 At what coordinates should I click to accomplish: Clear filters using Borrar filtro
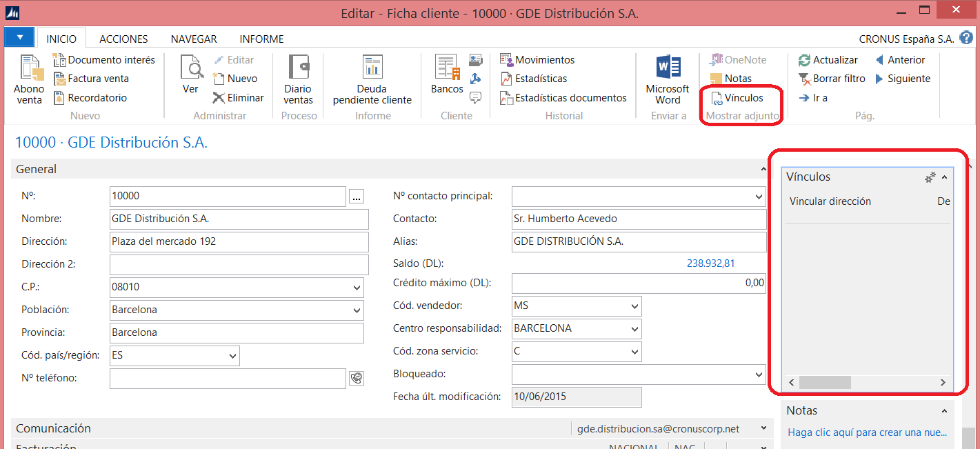(832, 78)
